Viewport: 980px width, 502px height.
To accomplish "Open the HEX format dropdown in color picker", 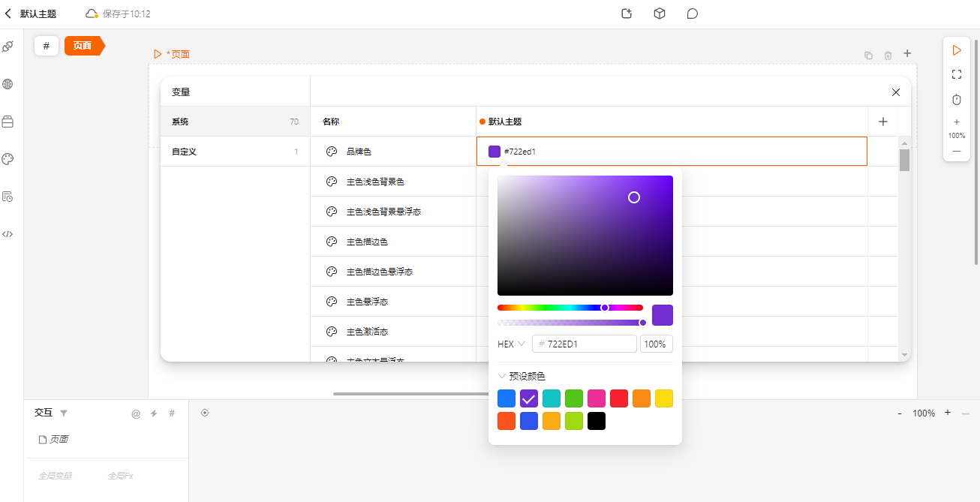I will 511,344.
